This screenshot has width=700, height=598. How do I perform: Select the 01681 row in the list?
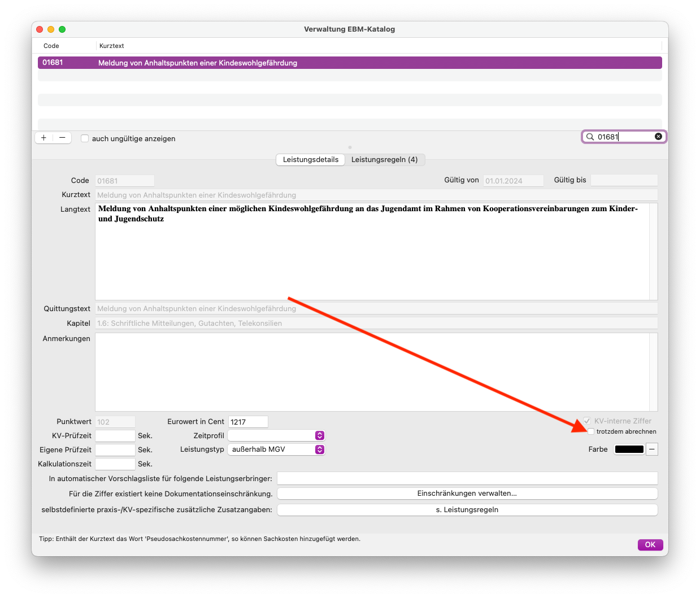(350, 63)
